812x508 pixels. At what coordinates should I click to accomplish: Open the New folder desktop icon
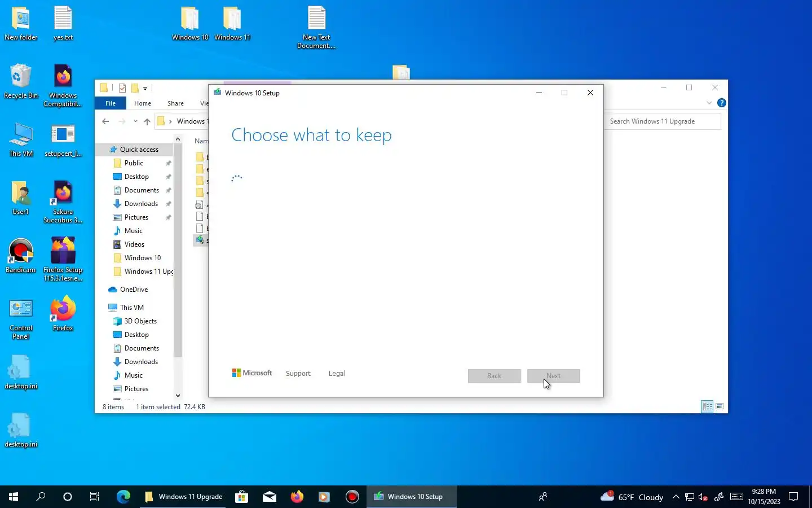(21, 24)
